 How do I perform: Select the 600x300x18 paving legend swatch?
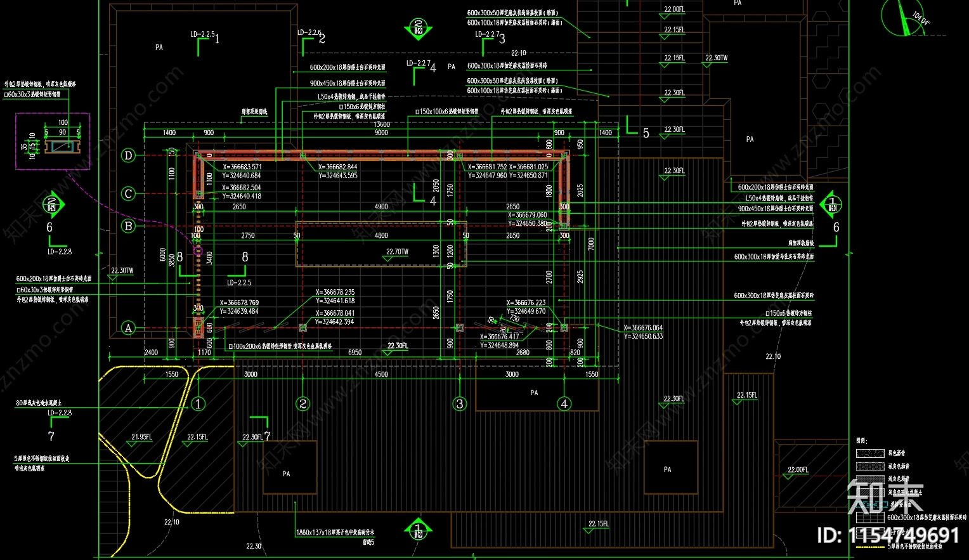869,518
